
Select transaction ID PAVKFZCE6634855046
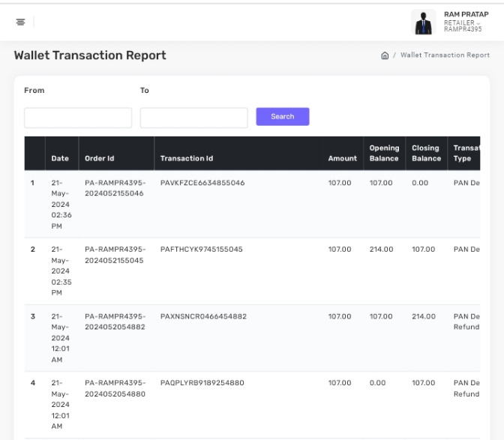(202, 182)
